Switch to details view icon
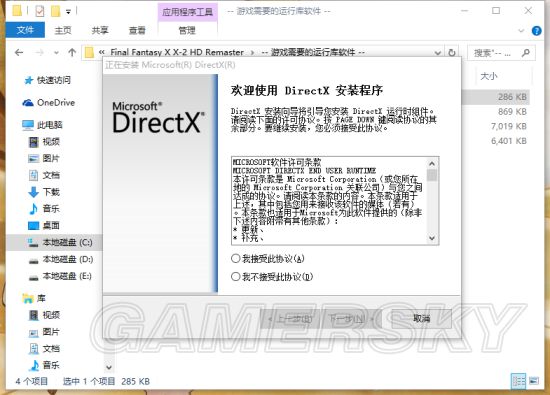550x395 pixels. coord(518,381)
